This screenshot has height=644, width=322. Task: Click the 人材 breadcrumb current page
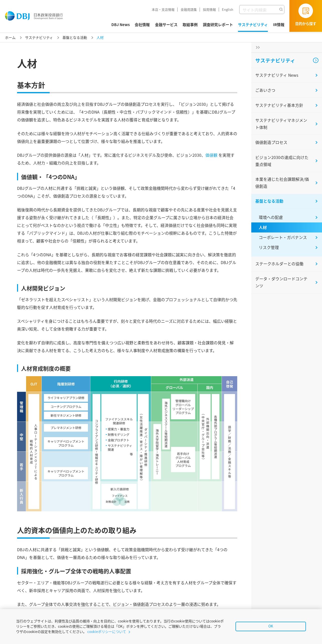click(x=100, y=38)
